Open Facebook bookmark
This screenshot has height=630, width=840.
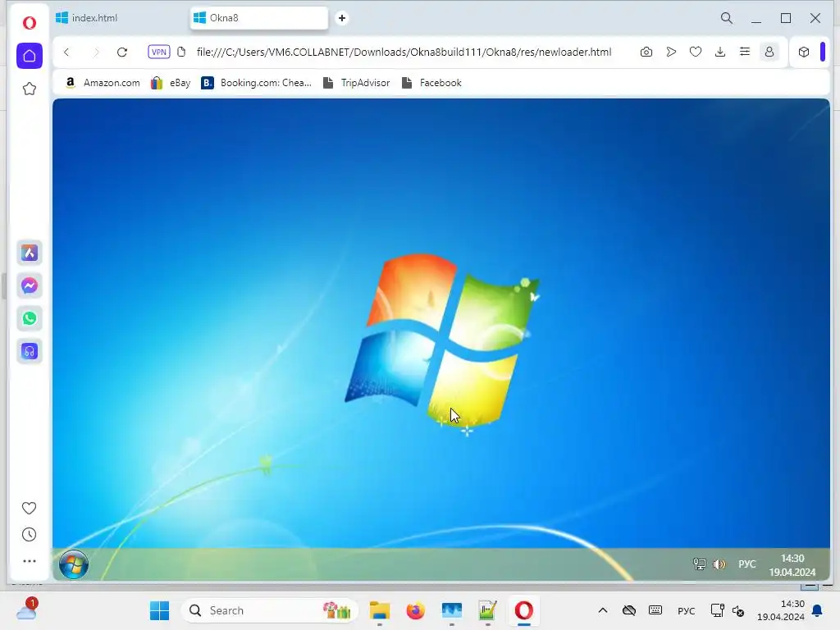point(431,83)
